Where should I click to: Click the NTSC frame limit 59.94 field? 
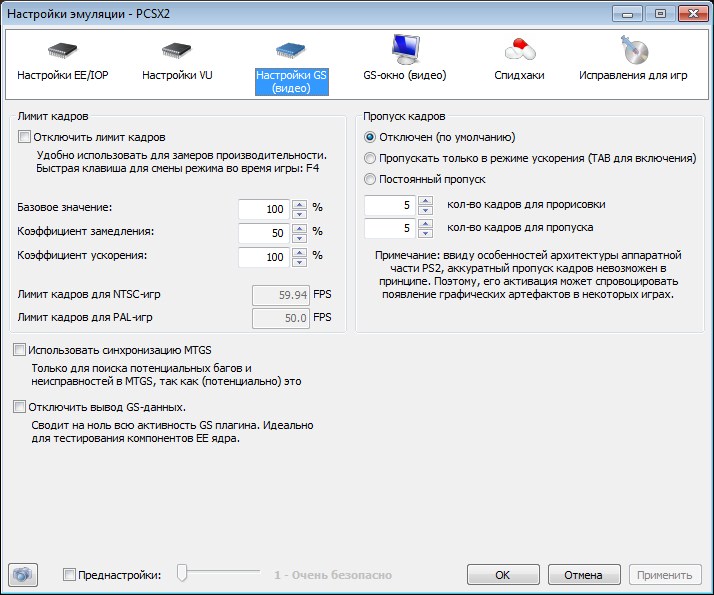[281, 295]
